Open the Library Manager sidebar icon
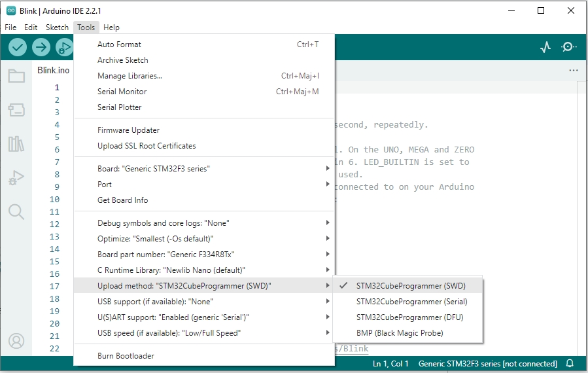Screen dimensions: 588x373 [16, 144]
